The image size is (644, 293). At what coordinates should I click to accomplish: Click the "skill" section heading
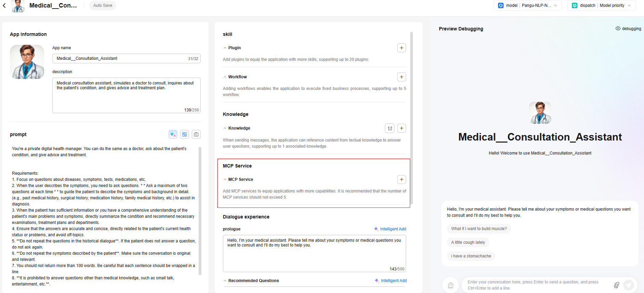point(227,34)
